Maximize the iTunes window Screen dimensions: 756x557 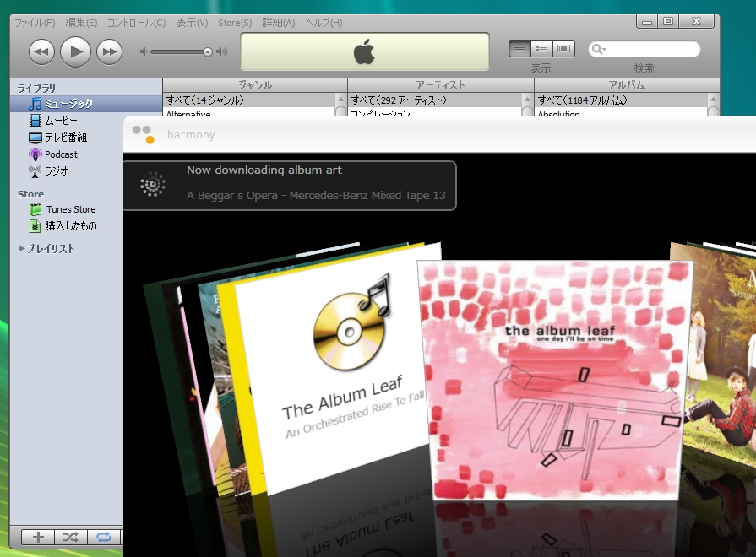click(668, 22)
